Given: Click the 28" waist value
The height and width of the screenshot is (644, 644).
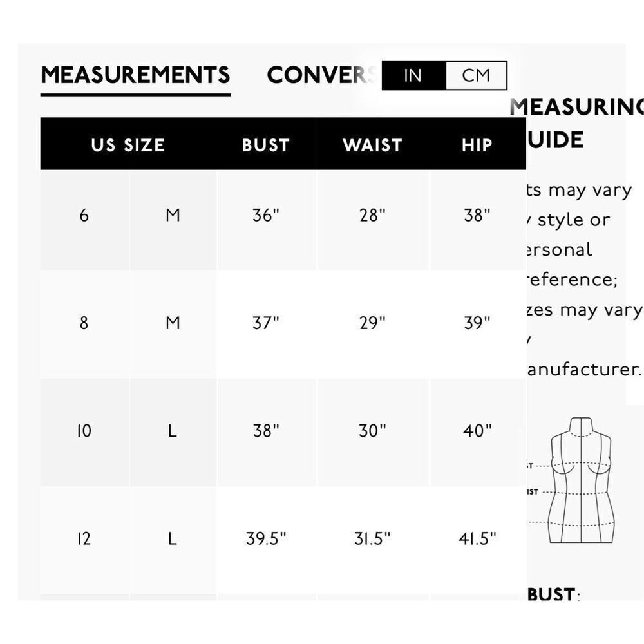Looking at the screenshot, I should 372,215.
